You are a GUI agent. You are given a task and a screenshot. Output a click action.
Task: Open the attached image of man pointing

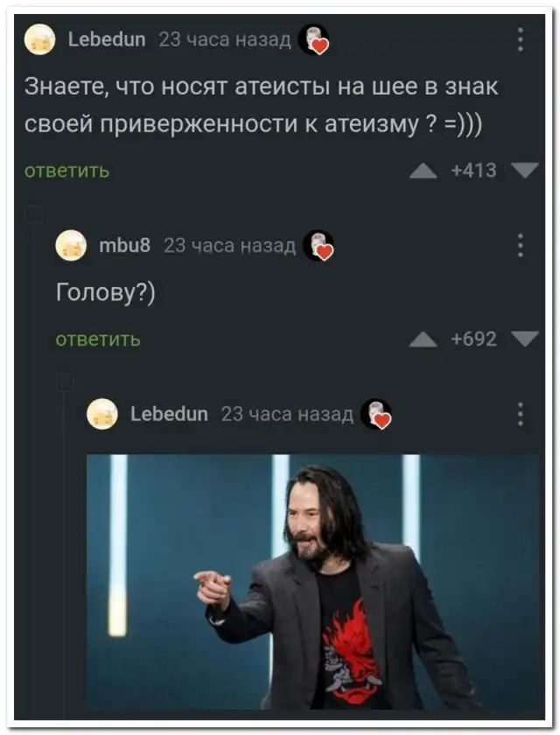(x=313, y=581)
